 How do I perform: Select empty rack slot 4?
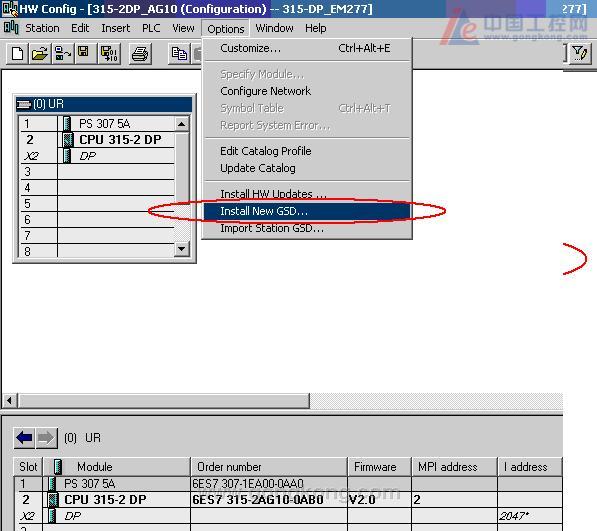(97, 188)
